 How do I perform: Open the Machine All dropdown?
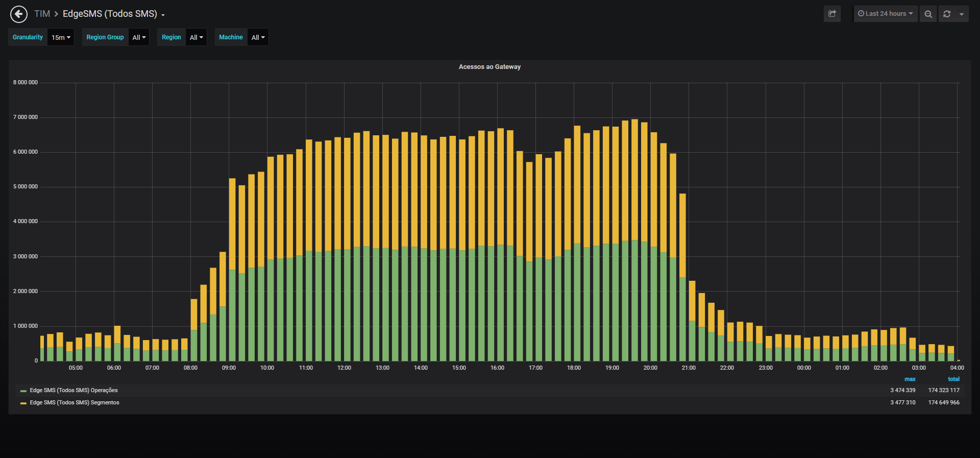pyautogui.click(x=258, y=37)
